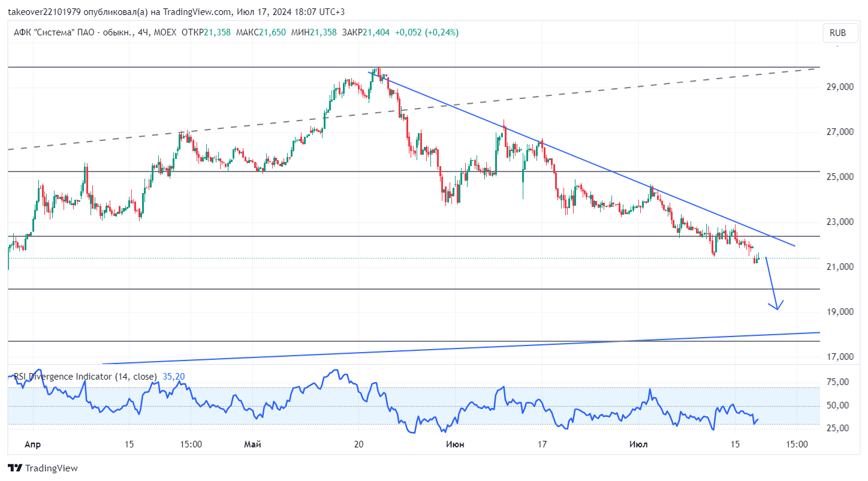Select the RSI Divergence Indicator label
This screenshot has height=481, width=868.
[x=85, y=377]
